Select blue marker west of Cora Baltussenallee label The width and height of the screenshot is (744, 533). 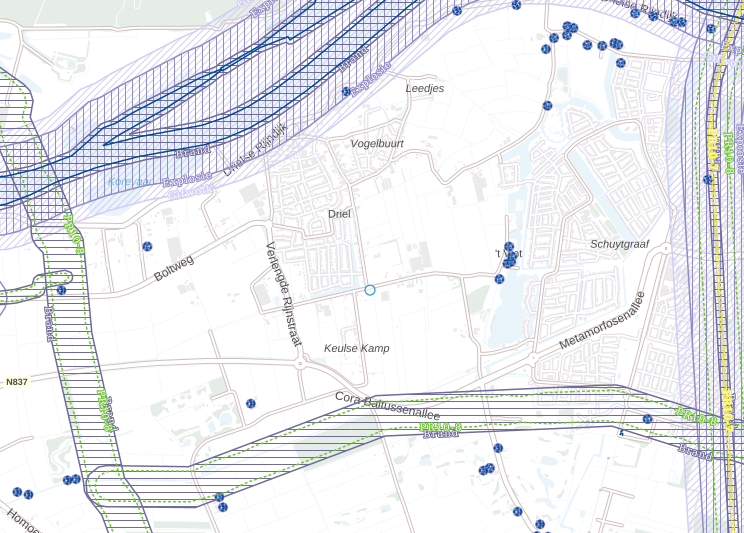[x=251, y=403]
